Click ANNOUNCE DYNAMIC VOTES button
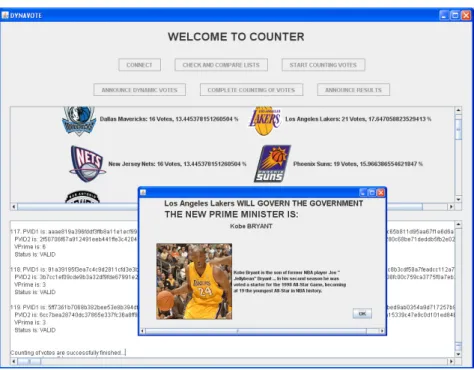The image size is (474, 370). [x=139, y=90]
